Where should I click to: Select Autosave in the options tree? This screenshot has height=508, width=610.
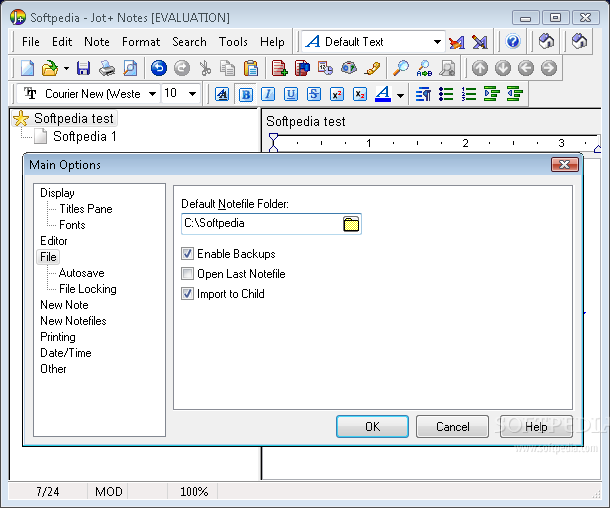[82, 273]
